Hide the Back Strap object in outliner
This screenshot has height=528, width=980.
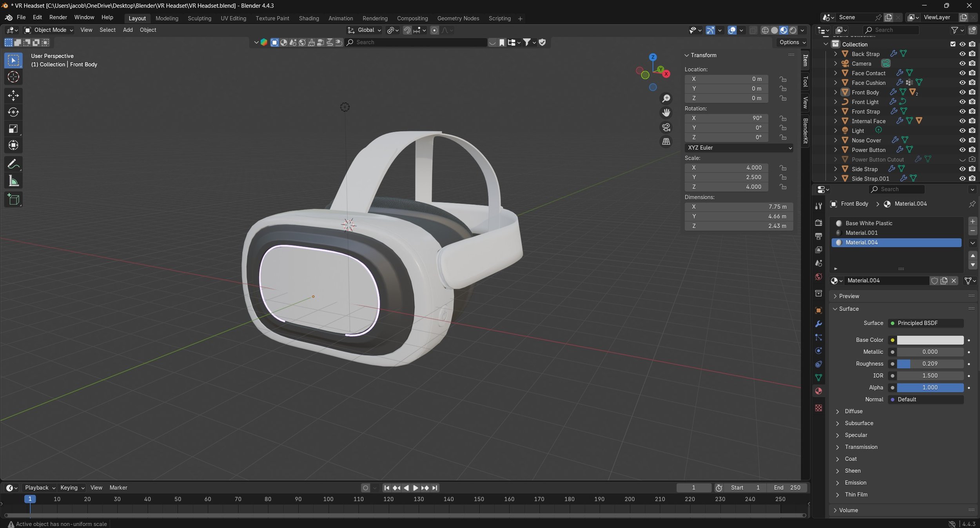[x=962, y=54]
